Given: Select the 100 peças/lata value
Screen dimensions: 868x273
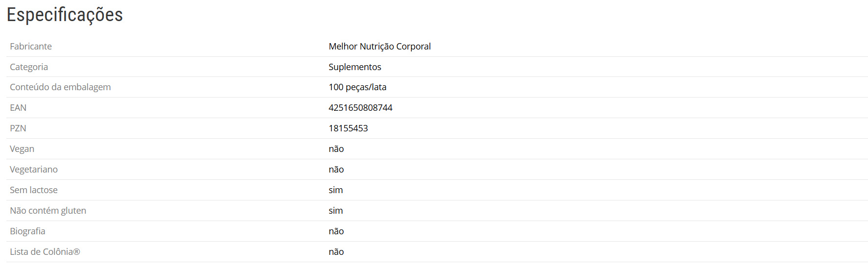Looking at the screenshot, I should tap(357, 87).
